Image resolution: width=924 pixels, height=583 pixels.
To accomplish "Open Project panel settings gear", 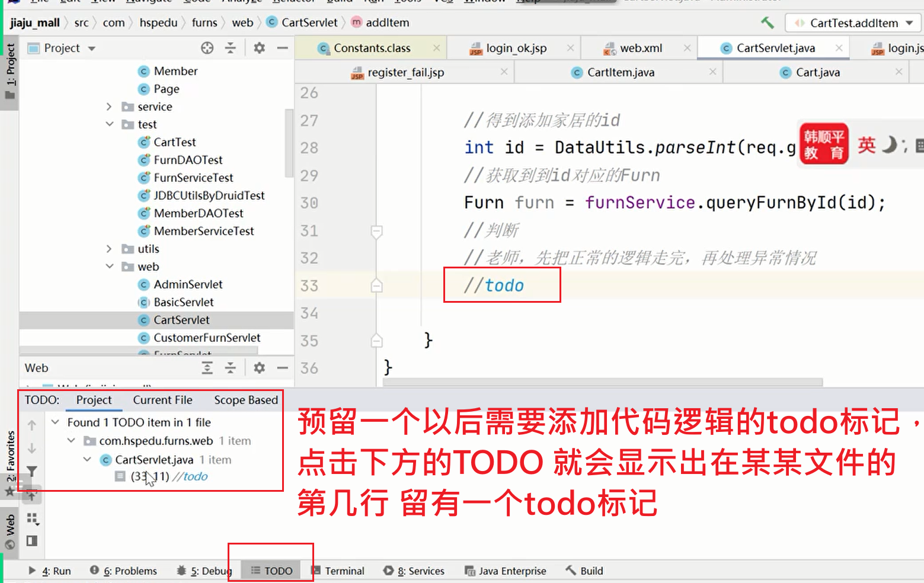I will [259, 48].
